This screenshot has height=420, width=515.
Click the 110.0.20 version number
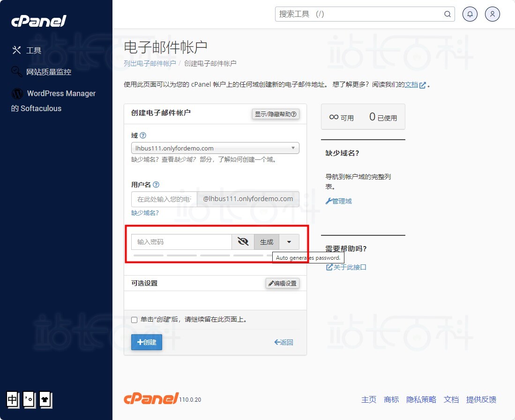[x=190, y=400]
